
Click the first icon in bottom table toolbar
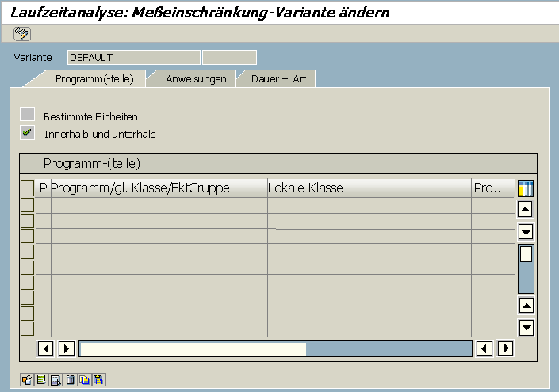pos(27,379)
